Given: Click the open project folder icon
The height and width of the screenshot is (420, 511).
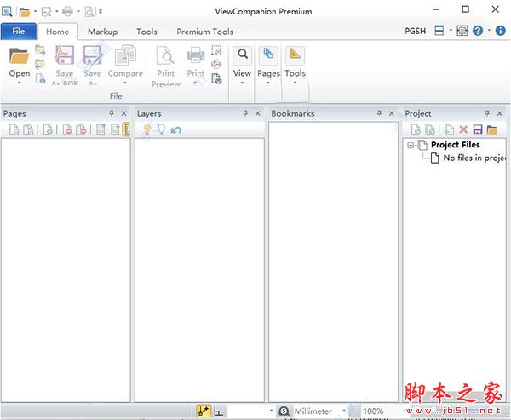Looking at the screenshot, I should [x=491, y=129].
